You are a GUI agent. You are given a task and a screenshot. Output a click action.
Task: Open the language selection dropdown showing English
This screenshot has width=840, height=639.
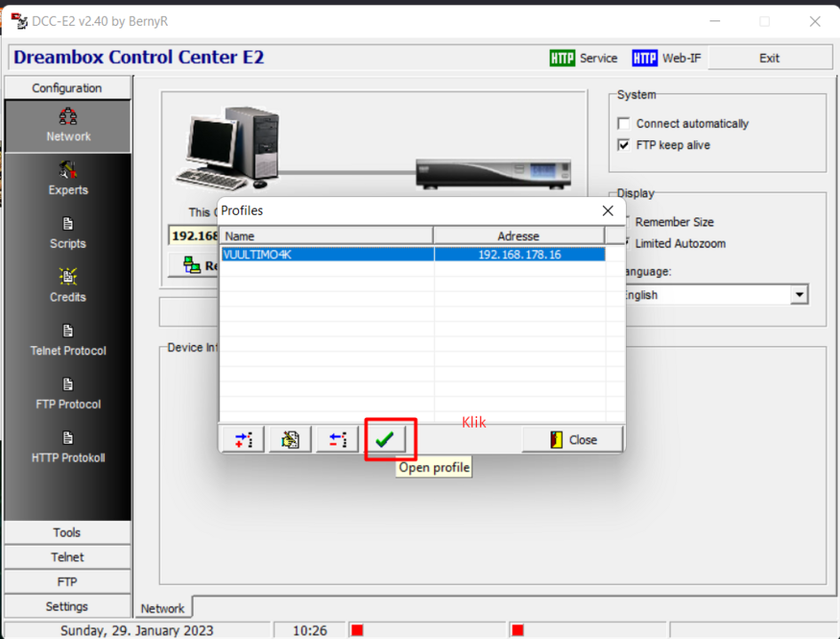(x=798, y=294)
